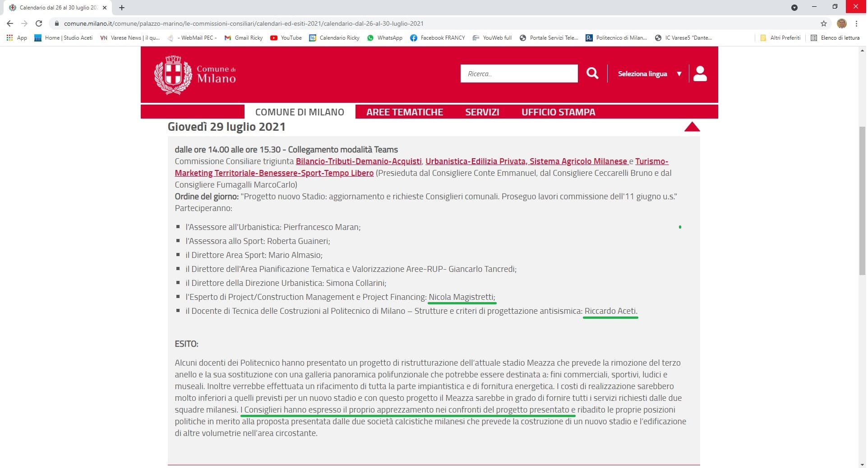Open Home | Studio Aceti bookmark
This screenshot has width=868, height=468.
tap(64, 38)
